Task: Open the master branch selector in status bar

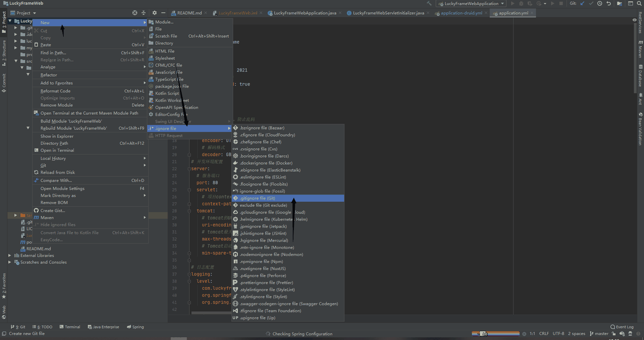Action: pos(598,334)
